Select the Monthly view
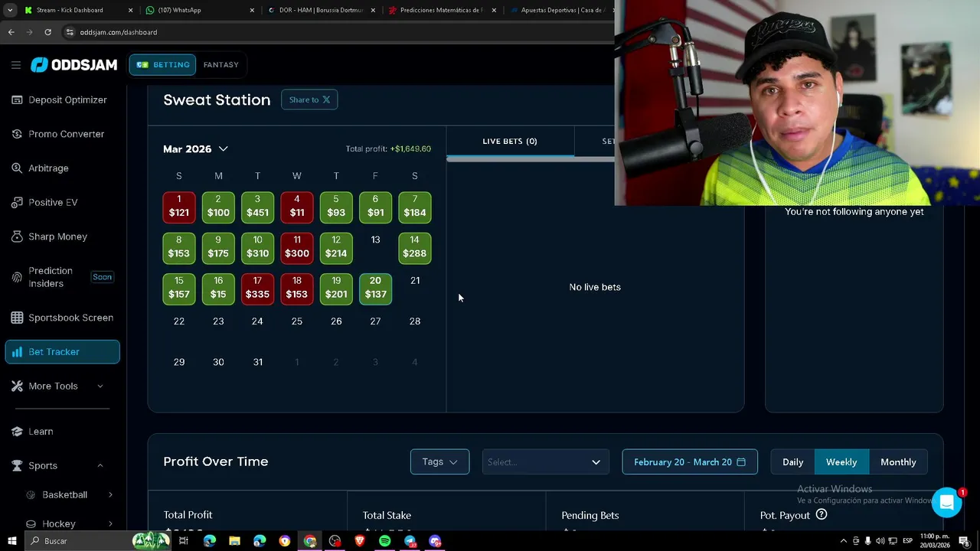 [x=898, y=461]
